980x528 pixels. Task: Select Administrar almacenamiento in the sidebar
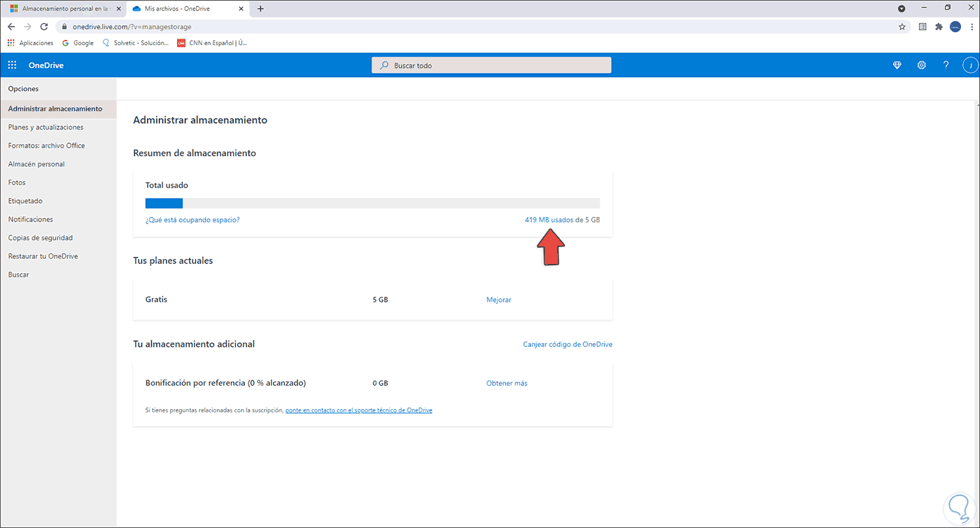pos(58,108)
